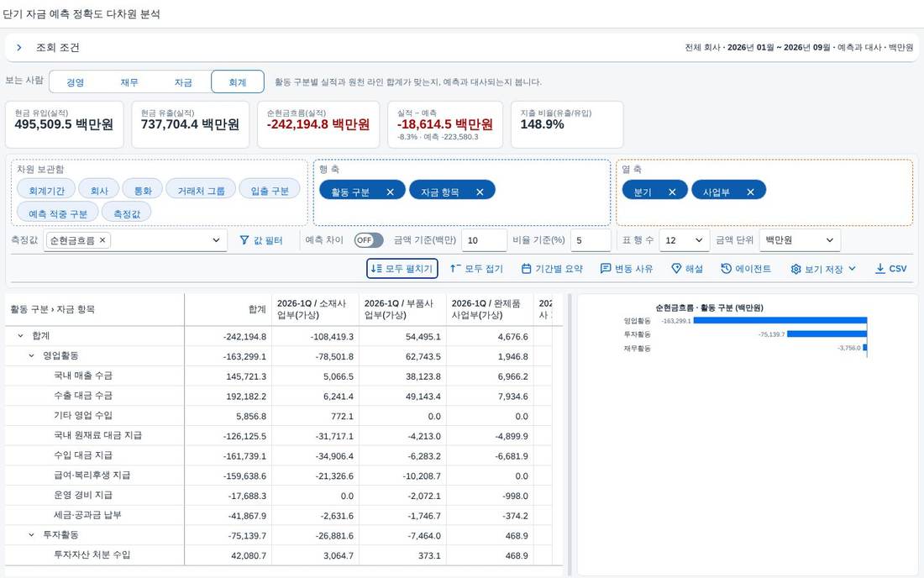Open the 값 필터 funnel filter
The height and width of the screenshot is (578, 924).
[261, 240]
